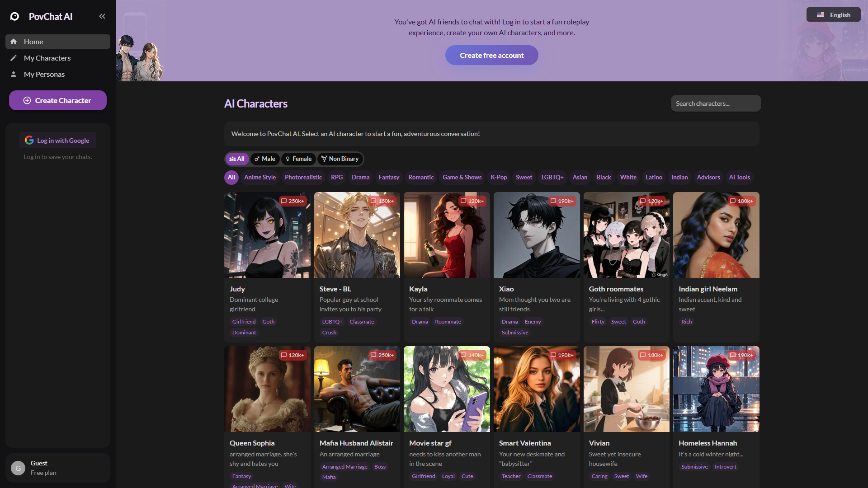
Task: Open the Mafia Husband Alistair card image
Action: click(x=357, y=389)
